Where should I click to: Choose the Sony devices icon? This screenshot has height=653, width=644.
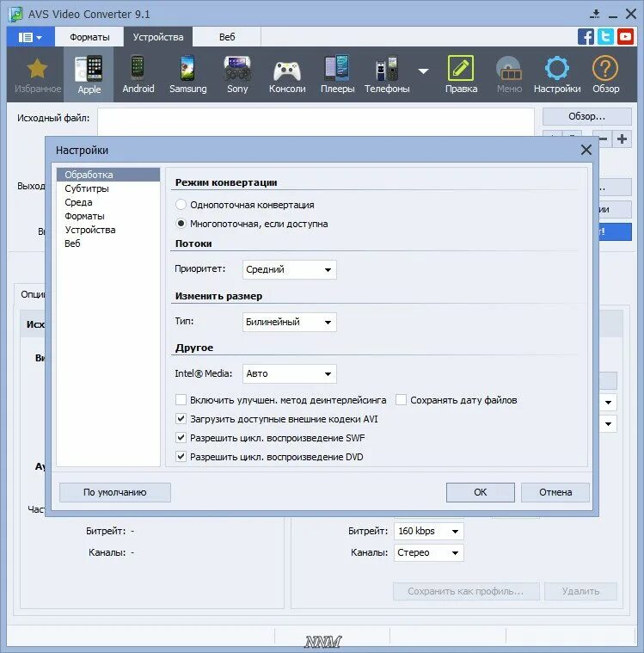click(x=237, y=69)
